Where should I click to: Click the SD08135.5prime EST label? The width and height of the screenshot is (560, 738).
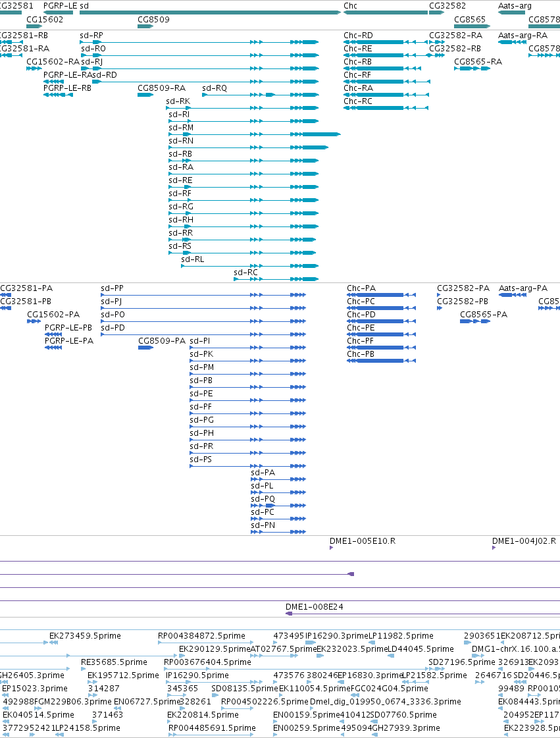pos(245,689)
